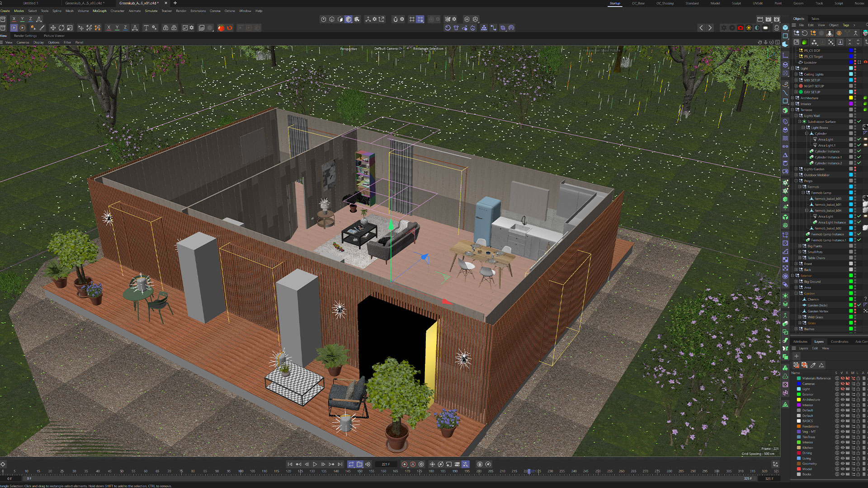Click the Render Settings button
868x488 pixels.
point(25,36)
